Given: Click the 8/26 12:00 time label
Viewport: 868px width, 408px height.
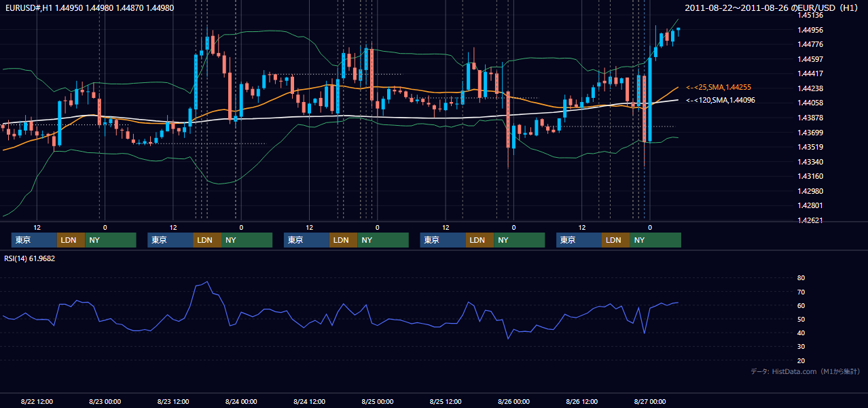Looking at the screenshot, I should pos(581,402).
